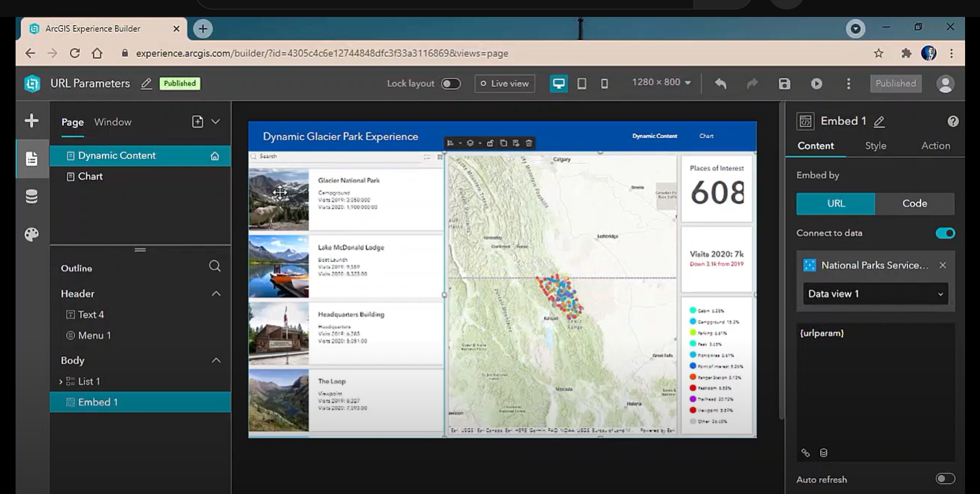Select Text 4 in the Outline
Screen dimensions: 980x494
[140, 315]
